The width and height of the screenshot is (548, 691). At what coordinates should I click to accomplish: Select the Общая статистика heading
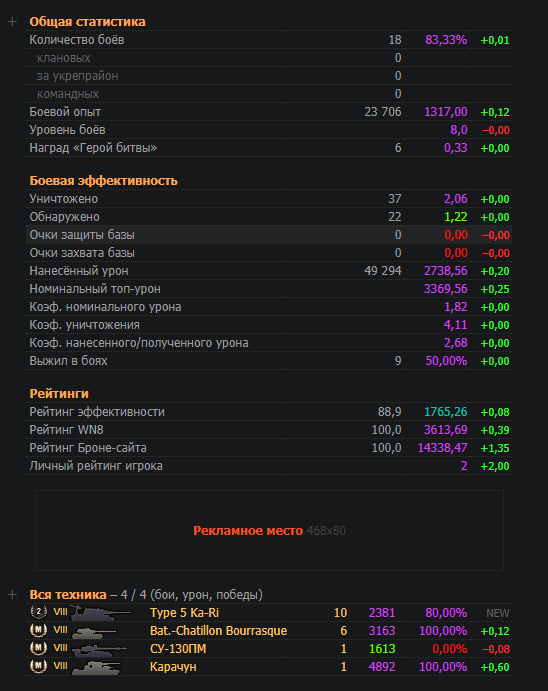[87, 22]
